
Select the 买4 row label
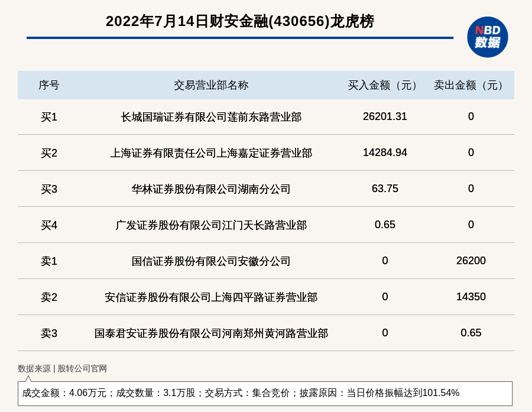[x=49, y=225]
